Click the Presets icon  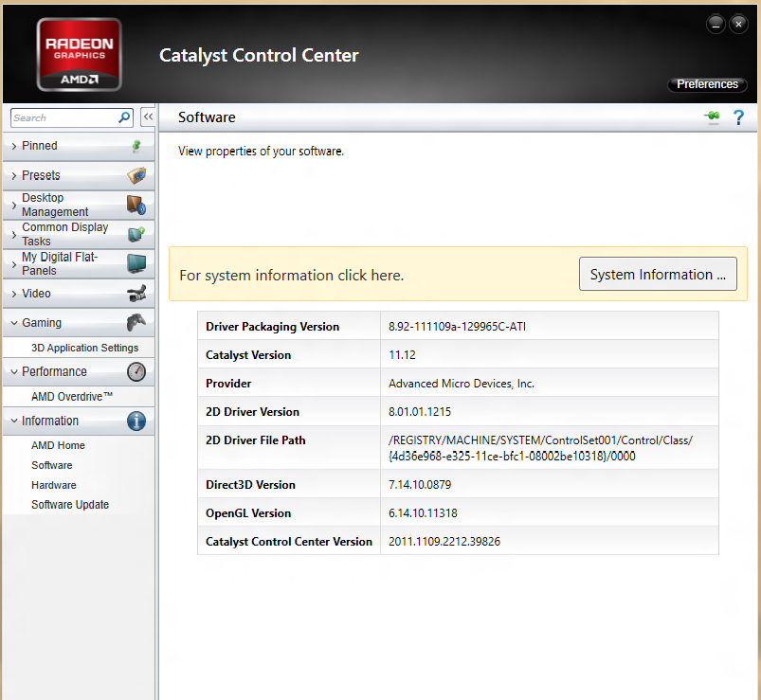tap(136, 175)
